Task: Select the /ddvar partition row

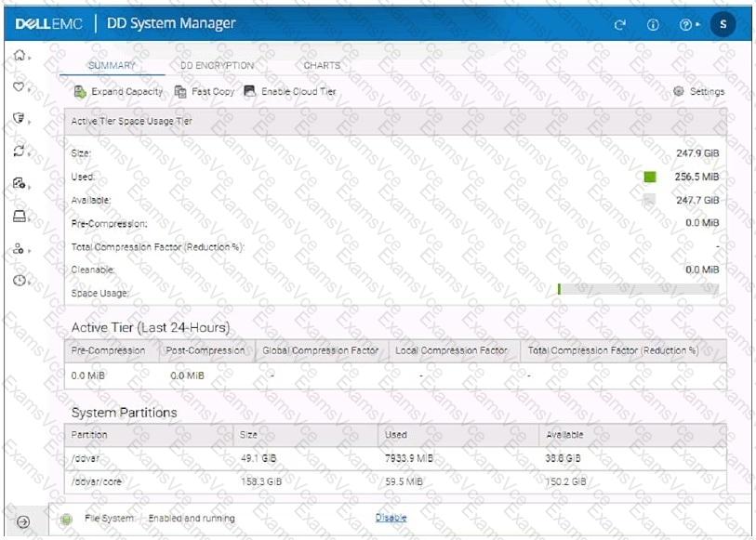Action: pos(395,458)
